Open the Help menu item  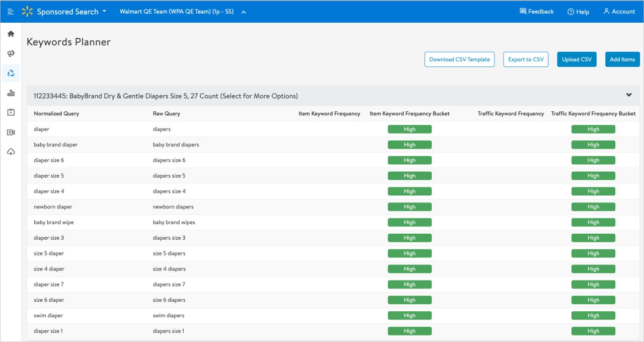tap(578, 12)
